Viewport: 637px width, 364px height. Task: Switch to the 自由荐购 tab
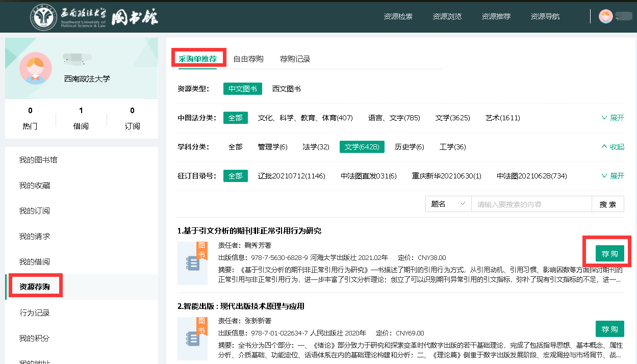tap(248, 59)
